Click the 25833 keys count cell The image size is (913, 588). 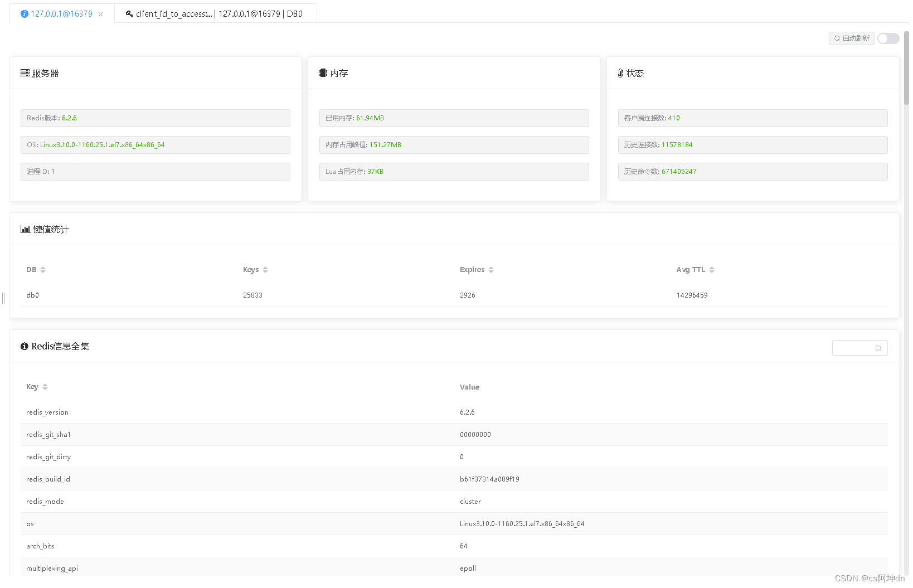(x=252, y=295)
